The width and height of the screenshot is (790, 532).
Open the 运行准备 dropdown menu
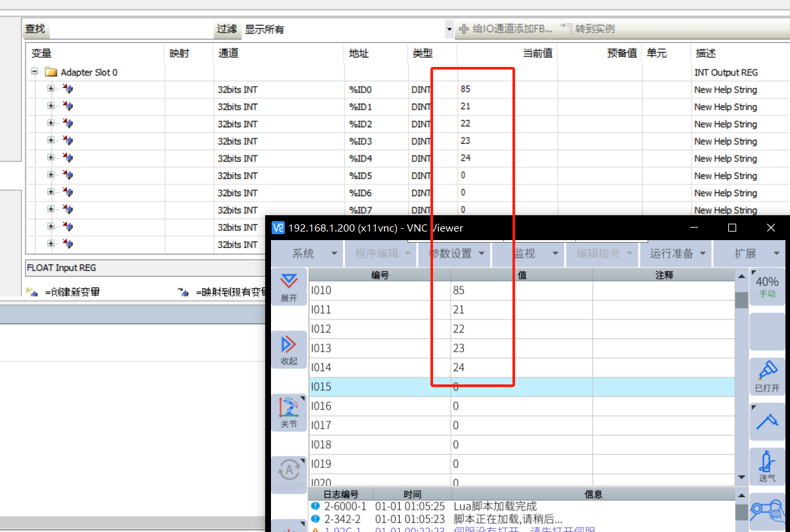(x=676, y=254)
